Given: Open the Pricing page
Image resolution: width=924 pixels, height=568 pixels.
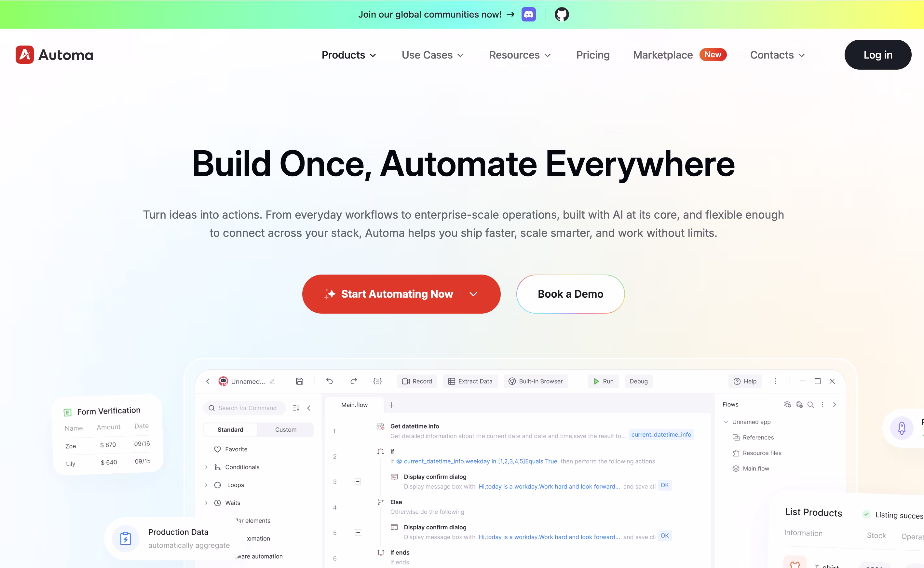Looking at the screenshot, I should tap(593, 55).
